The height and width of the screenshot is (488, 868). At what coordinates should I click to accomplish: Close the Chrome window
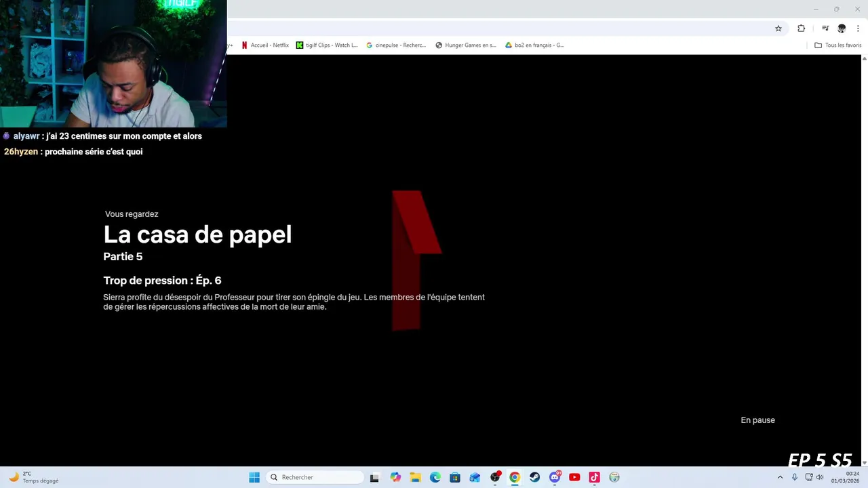point(856,9)
